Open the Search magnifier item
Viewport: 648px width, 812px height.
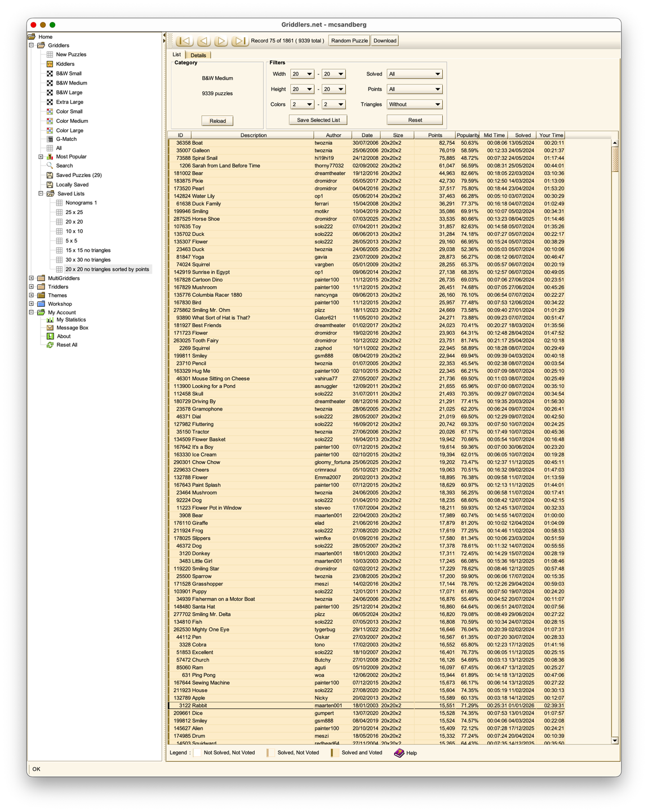[50, 166]
